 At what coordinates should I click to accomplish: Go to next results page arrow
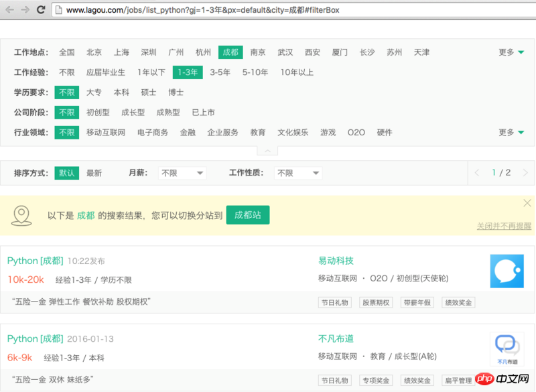pyautogui.click(x=525, y=173)
